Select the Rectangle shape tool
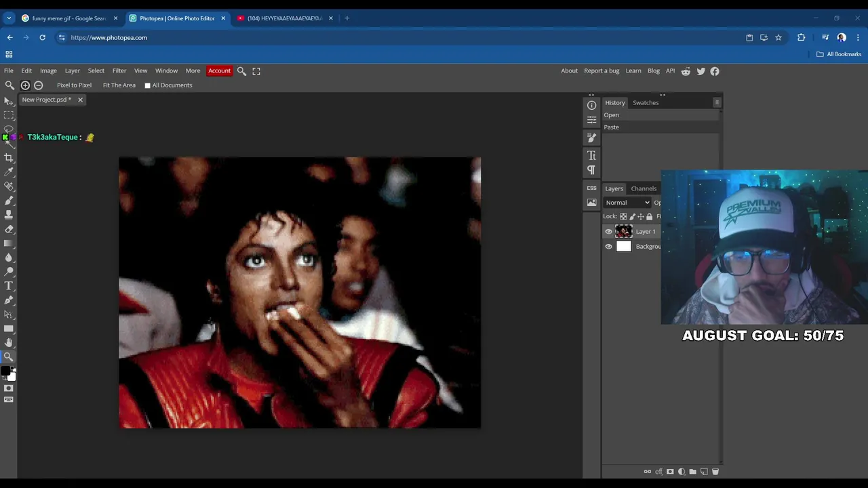This screenshot has width=868, height=488. coord(8,329)
